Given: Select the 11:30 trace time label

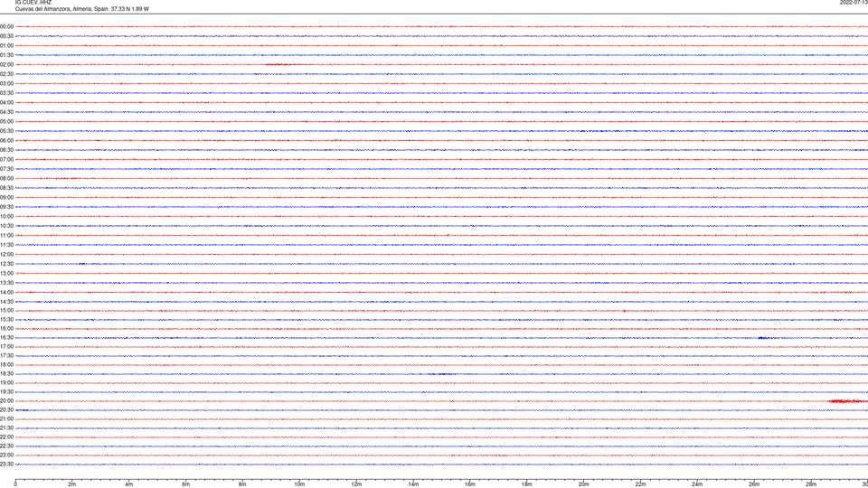Looking at the screenshot, I should click(6, 245).
